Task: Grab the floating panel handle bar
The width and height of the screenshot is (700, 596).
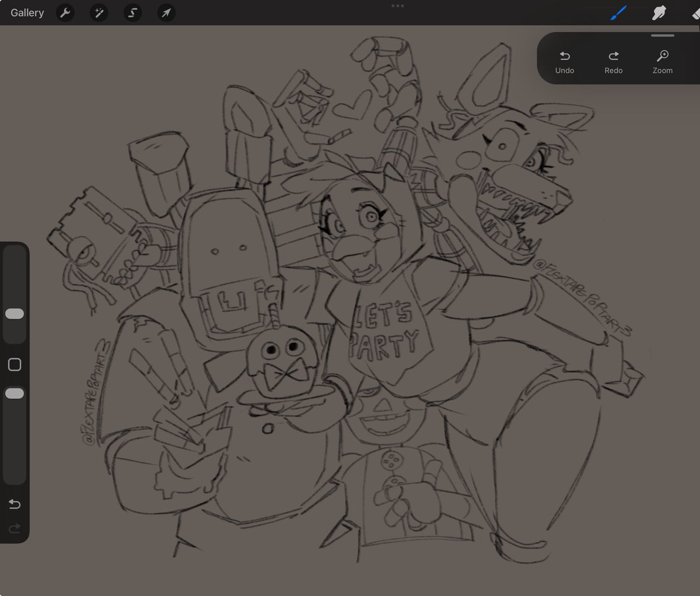Action: click(x=663, y=36)
